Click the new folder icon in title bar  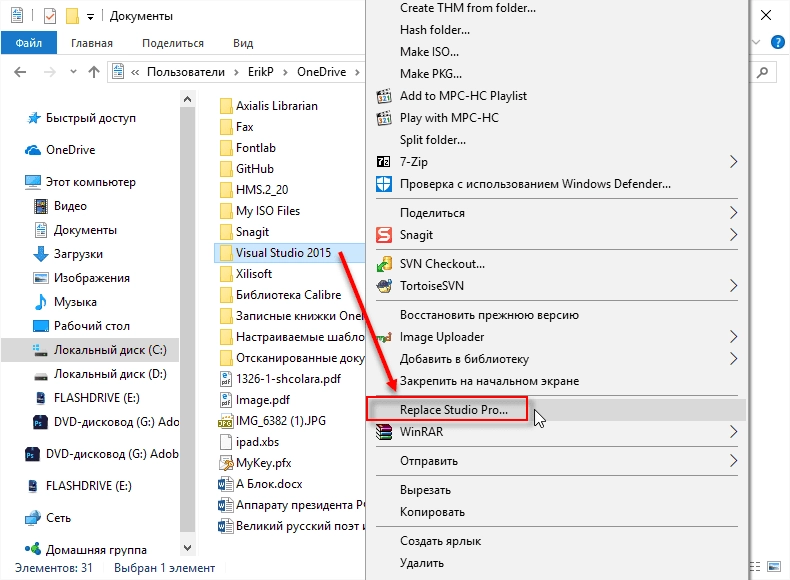pos(72,16)
